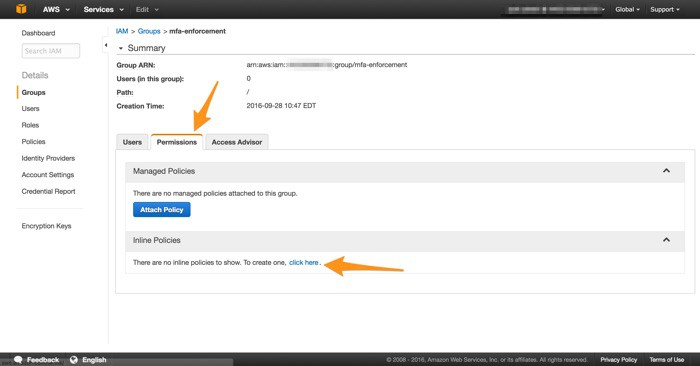Select the Group ARN value text
Viewport: 700px width, 366px height.
327,65
